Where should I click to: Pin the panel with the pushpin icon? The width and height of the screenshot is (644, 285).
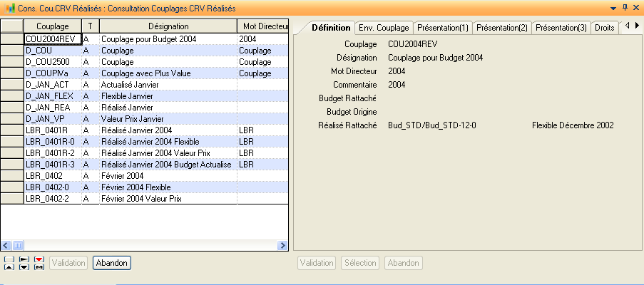624,6
